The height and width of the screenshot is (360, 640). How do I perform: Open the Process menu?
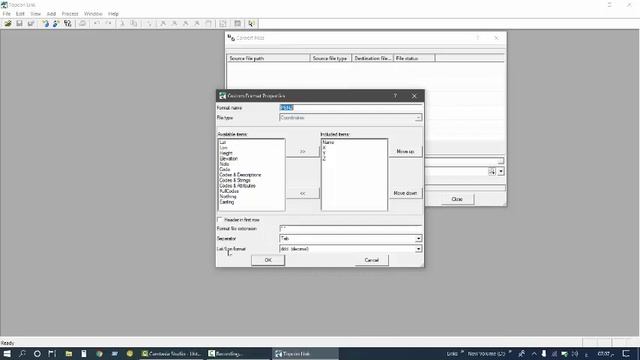pos(70,14)
